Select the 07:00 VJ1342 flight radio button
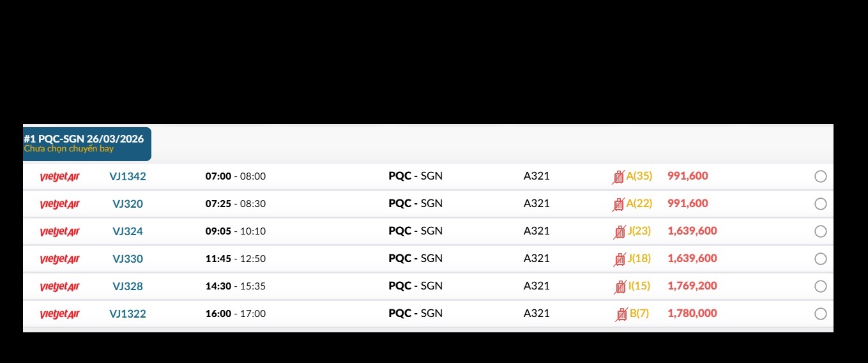 tap(821, 177)
